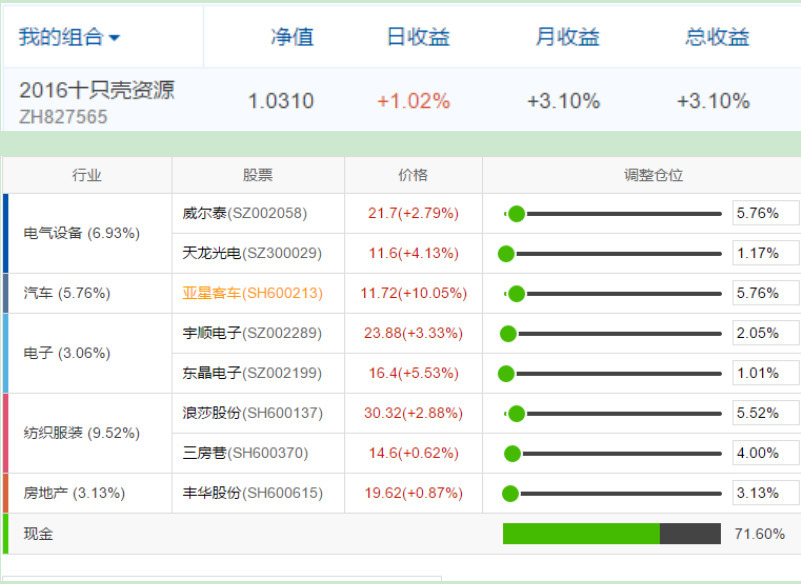This screenshot has width=801, height=584.
Task: Open stock 威尔泰(SZ002058)
Action: tap(245, 213)
